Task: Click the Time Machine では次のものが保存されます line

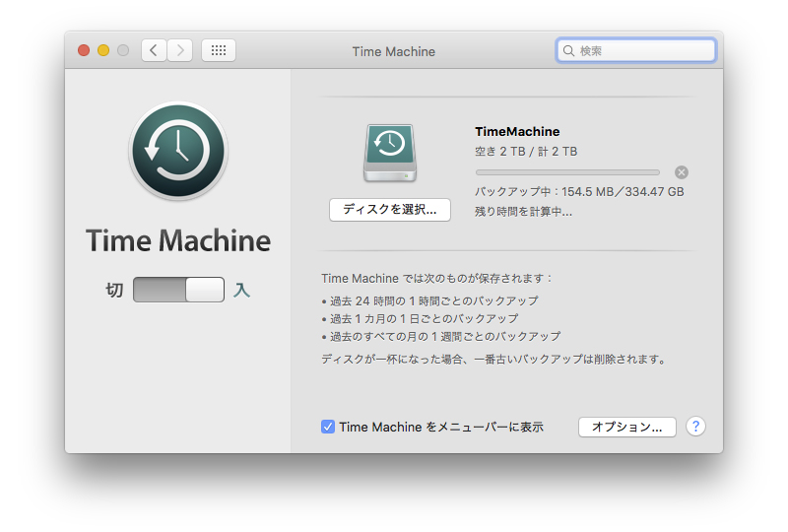Action: (x=436, y=279)
